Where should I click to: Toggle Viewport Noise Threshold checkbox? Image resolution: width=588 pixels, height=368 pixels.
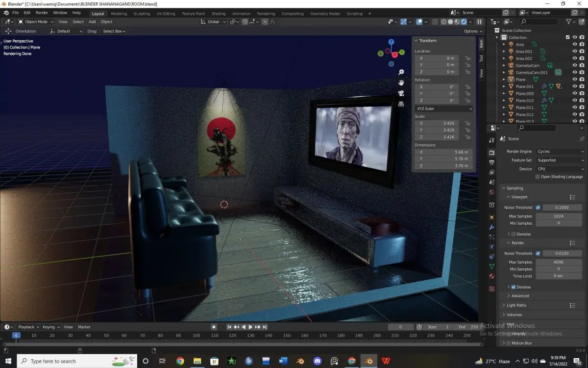(x=538, y=208)
